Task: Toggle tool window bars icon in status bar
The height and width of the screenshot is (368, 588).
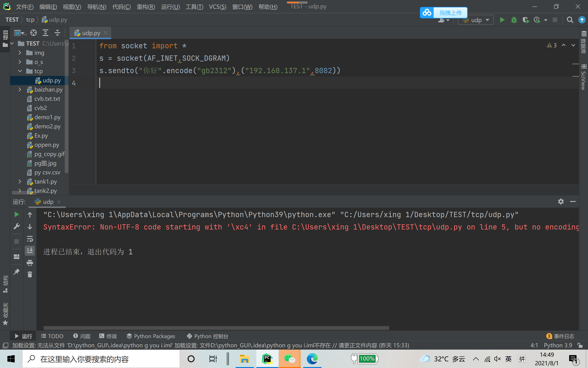Action: tap(5, 345)
